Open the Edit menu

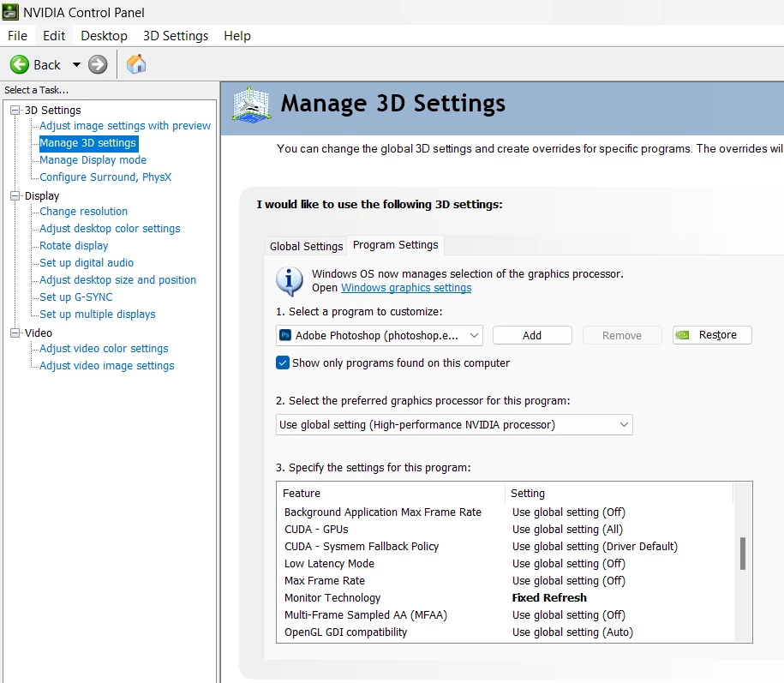54,36
